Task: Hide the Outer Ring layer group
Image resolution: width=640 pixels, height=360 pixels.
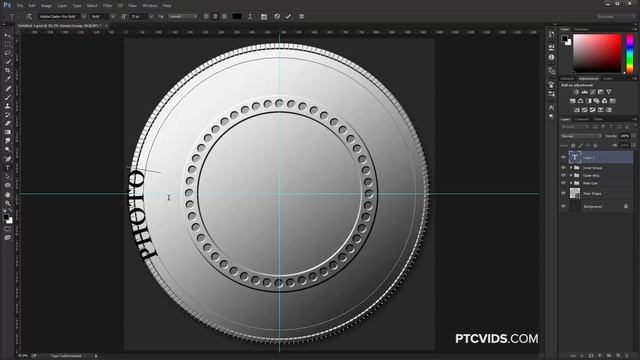Action: point(564,176)
